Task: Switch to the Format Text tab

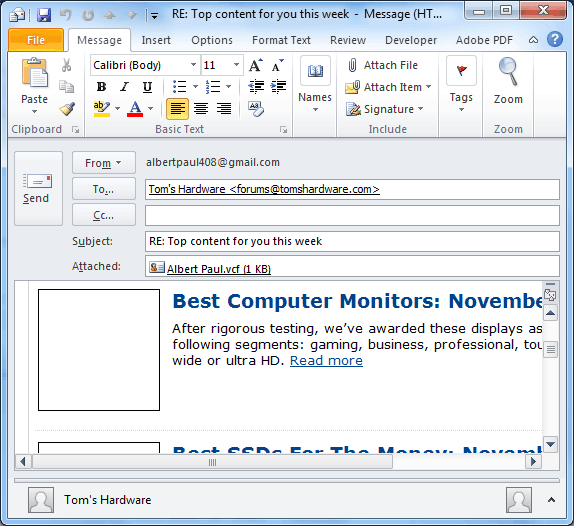Action: [x=281, y=40]
